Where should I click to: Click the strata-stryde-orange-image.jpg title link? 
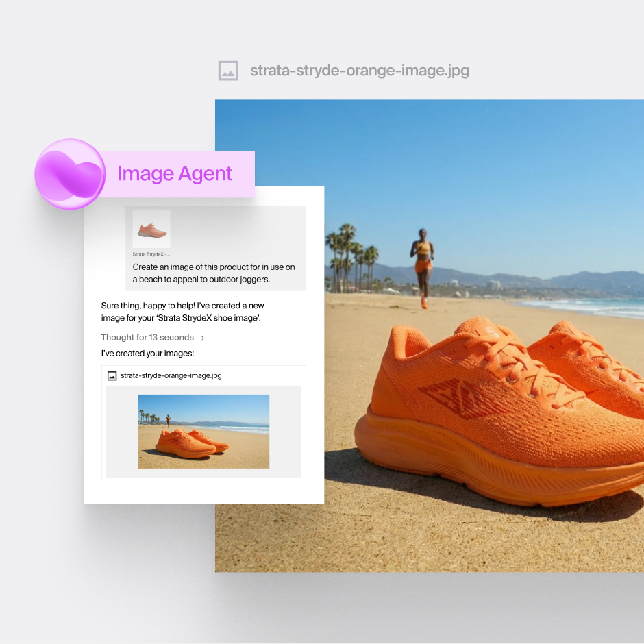360,70
